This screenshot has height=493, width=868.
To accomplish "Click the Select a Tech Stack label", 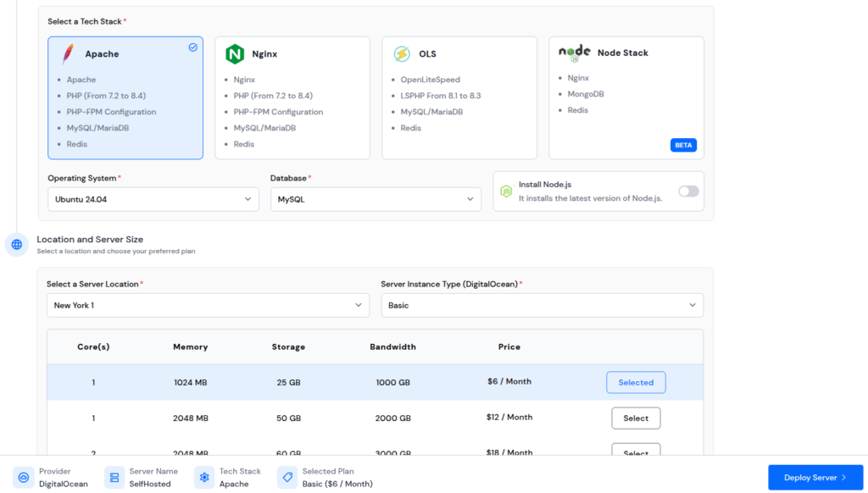I will [85, 21].
